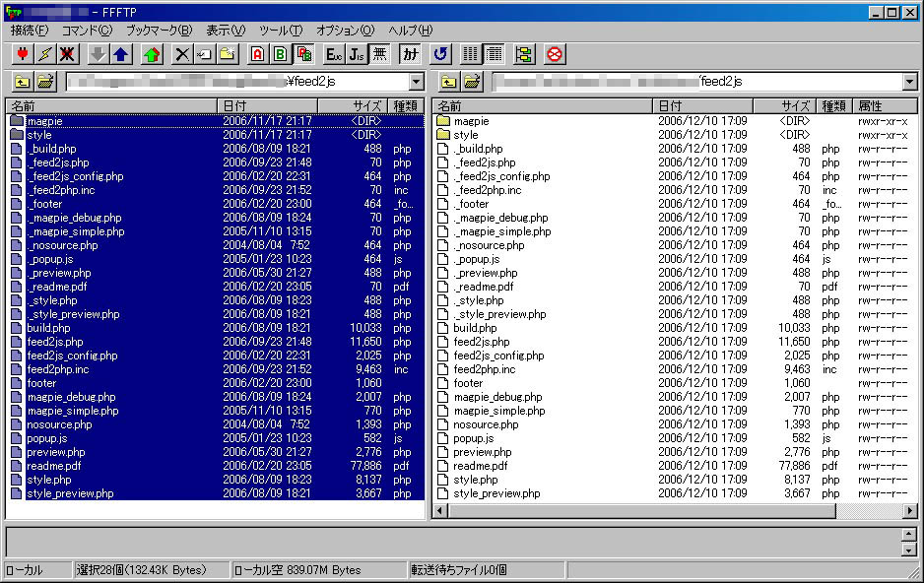Click the style folder icon in remote list
Screen dimensions: 924x583
[x=443, y=135]
